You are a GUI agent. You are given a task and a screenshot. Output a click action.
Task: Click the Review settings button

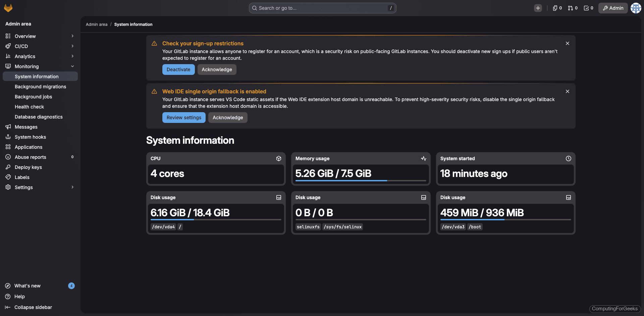183,118
